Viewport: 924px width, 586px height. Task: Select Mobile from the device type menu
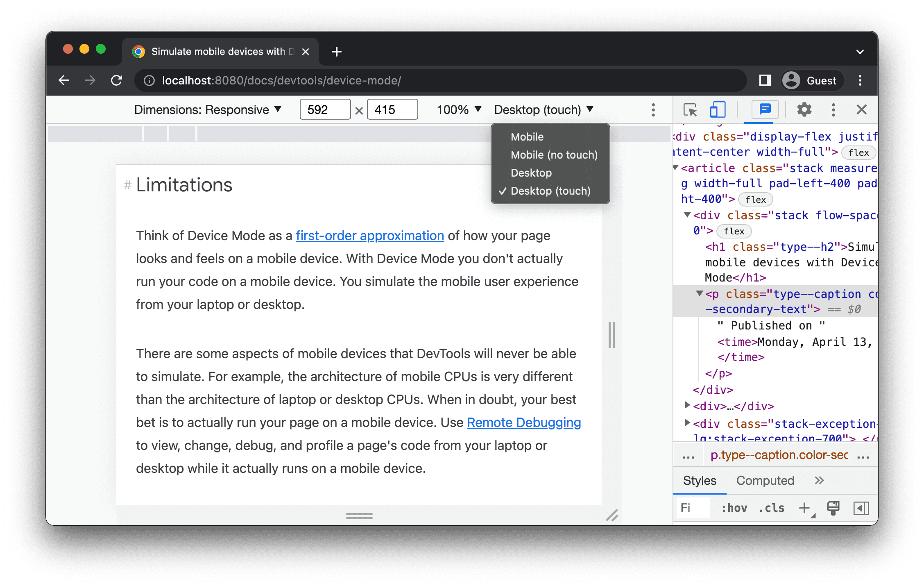point(527,137)
